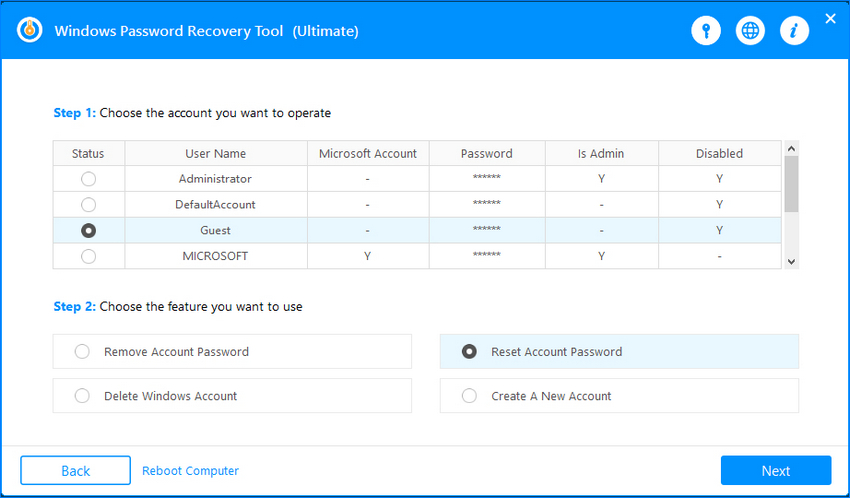The image size is (850, 498).
Task: Click the Disabled Y in the DefaultAccount row
Action: click(719, 205)
